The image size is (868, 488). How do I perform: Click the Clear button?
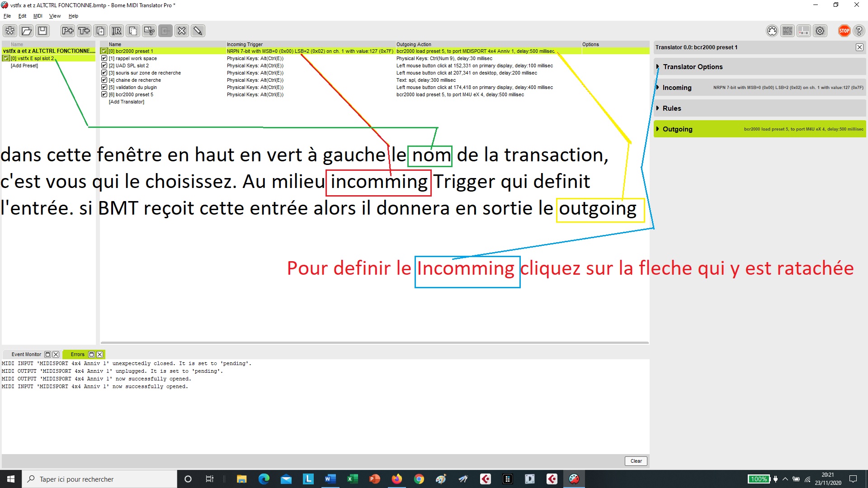point(636,461)
